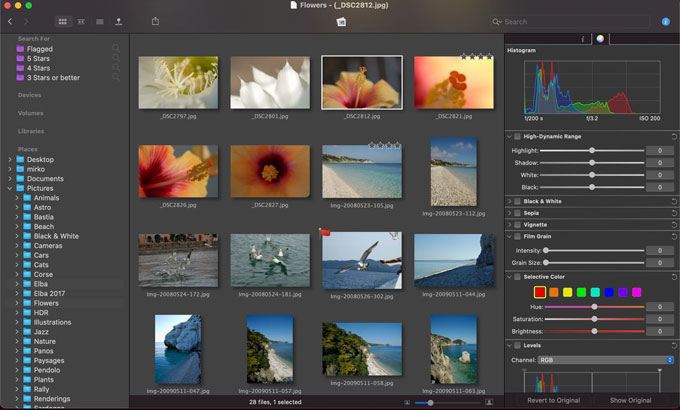The width and height of the screenshot is (680, 410).
Task: Click star rating on _DSC2821.jpg thumbnail
Action: (x=477, y=56)
